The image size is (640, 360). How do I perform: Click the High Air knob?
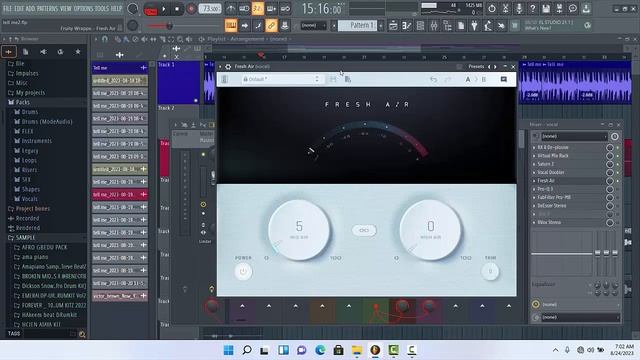tap(431, 230)
